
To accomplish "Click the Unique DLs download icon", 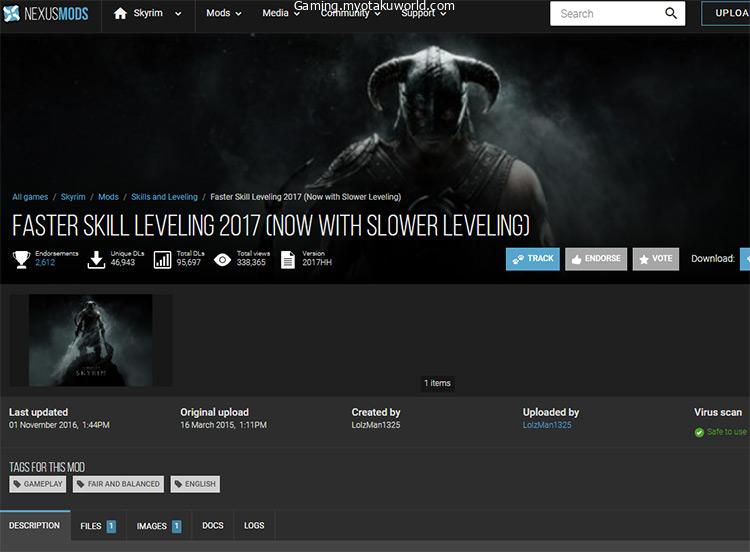I will point(96,259).
